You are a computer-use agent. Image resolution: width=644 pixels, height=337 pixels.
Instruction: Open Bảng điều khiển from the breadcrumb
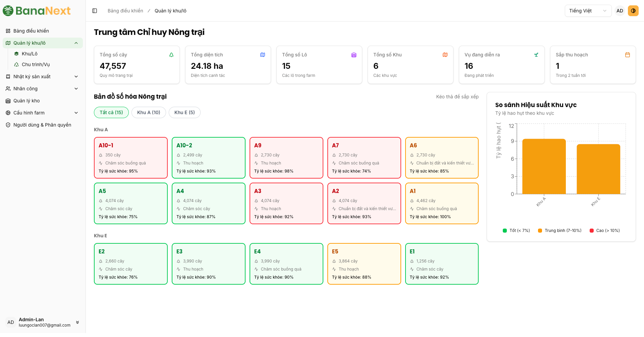(x=125, y=11)
